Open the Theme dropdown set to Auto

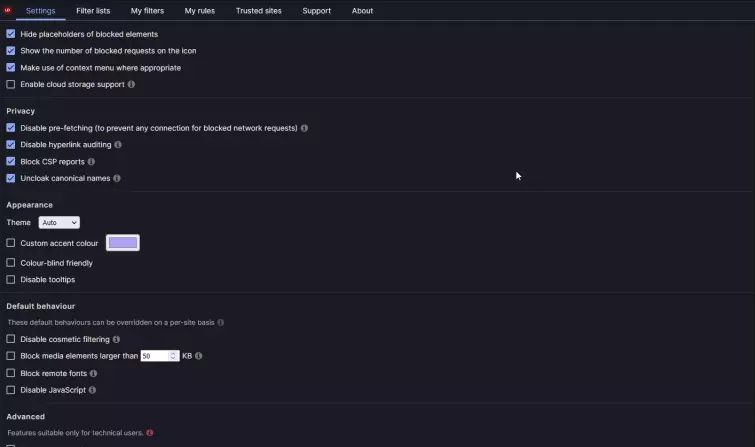59,222
